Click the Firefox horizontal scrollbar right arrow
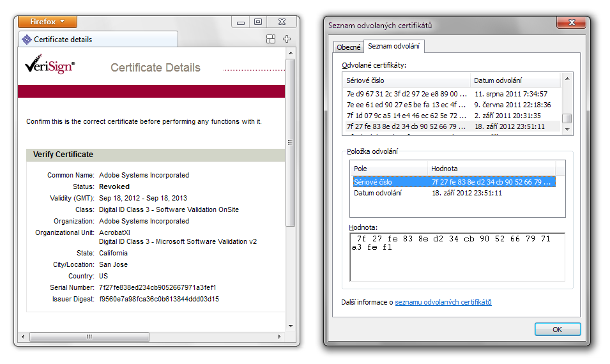 [279, 337]
